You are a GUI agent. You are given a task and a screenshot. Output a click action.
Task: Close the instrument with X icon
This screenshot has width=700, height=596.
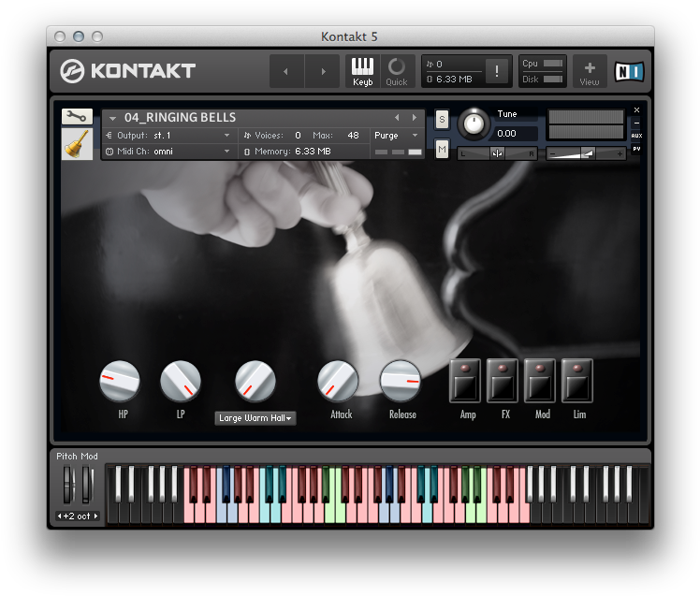tap(636, 109)
